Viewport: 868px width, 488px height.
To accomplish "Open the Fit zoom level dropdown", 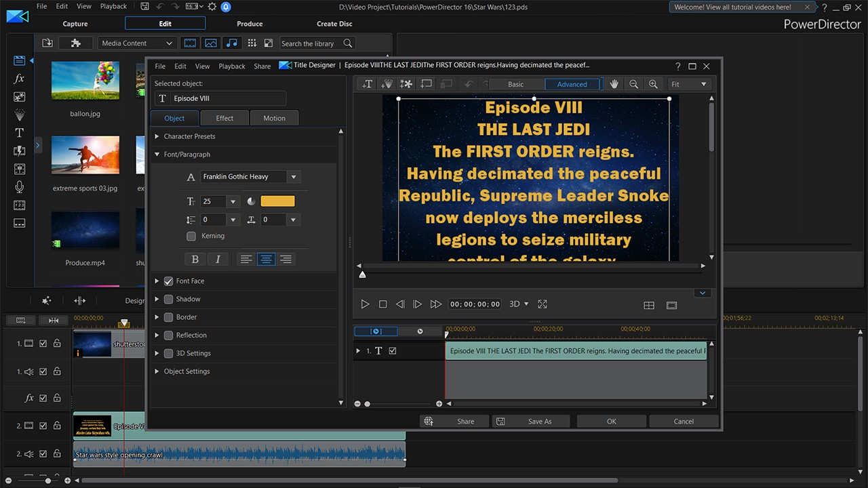I will click(x=689, y=84).
